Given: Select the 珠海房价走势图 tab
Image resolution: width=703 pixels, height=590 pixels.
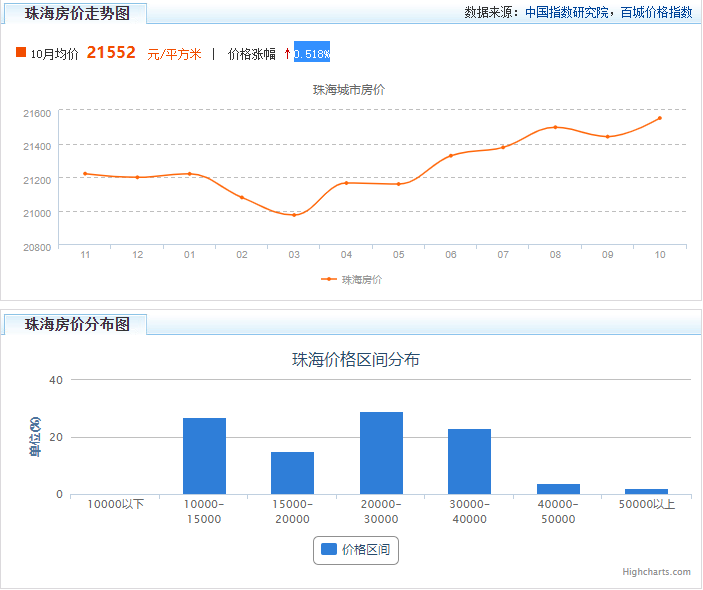Looking at the screenshot, I should click(x=76, y=13).
